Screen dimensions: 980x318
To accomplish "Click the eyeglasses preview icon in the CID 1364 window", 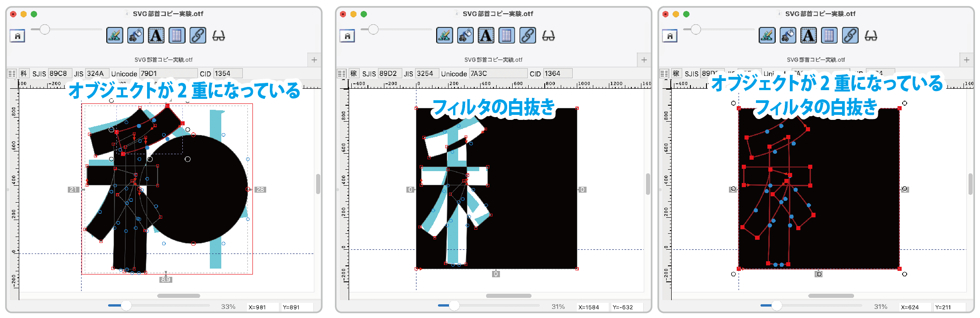I will point(548,36).
